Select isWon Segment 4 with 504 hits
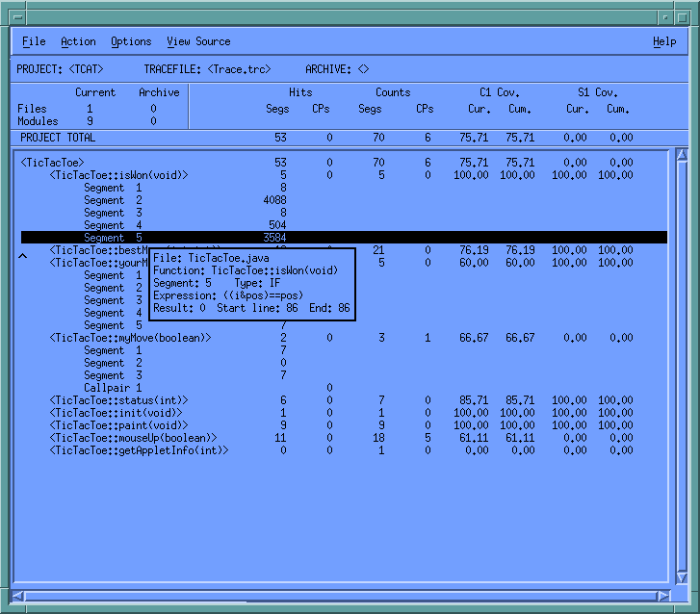 pos(344,225)
